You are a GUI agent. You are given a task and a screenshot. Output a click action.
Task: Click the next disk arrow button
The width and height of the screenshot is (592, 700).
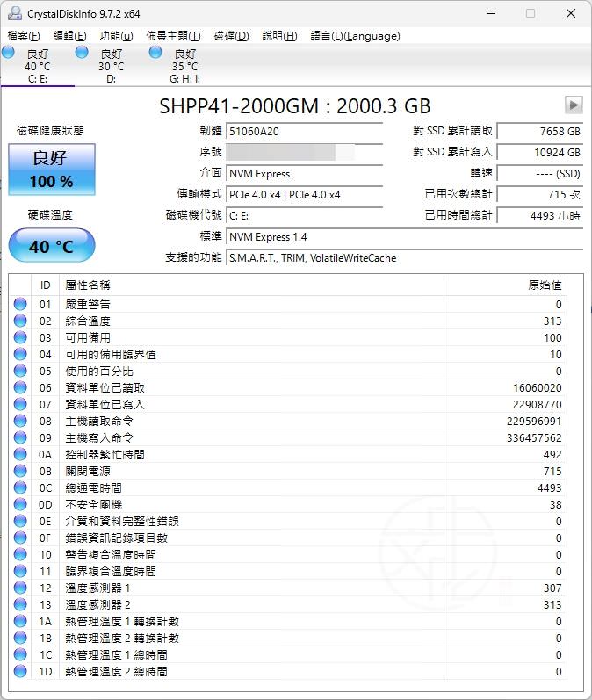574,105
